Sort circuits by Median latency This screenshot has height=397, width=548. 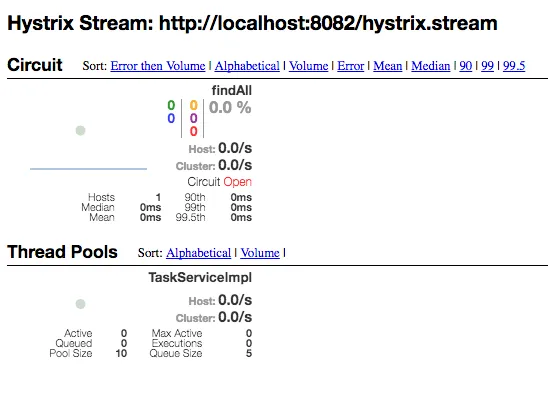[431, 66]
